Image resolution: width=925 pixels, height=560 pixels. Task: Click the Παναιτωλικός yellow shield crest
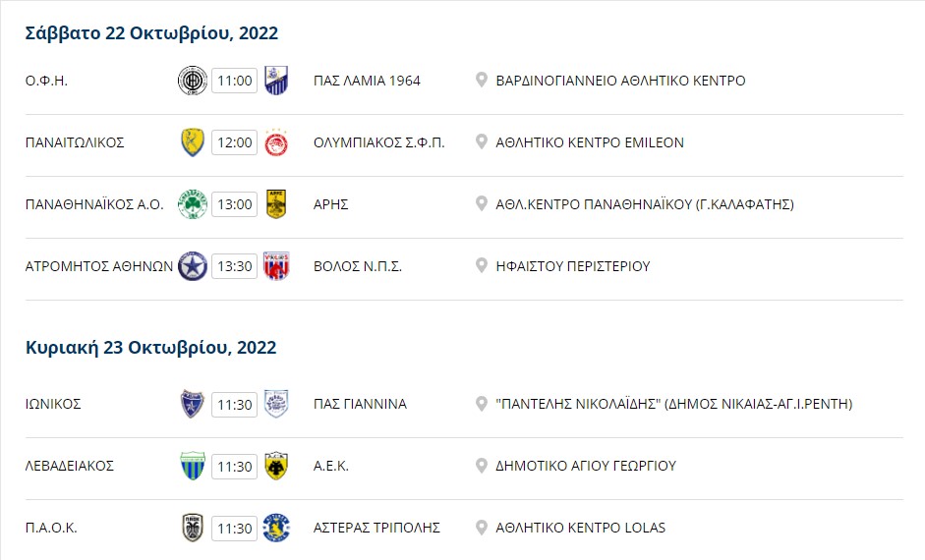click(x=193, y=142)
